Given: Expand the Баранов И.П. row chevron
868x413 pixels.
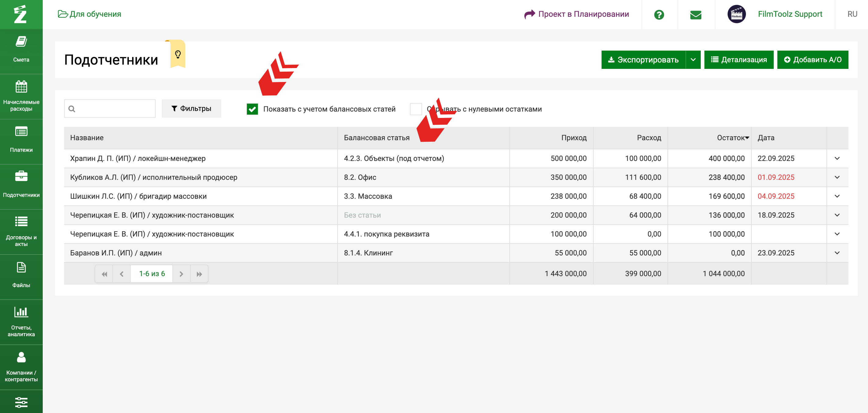Looking at the screenshot, I should (x=837, y=253).
